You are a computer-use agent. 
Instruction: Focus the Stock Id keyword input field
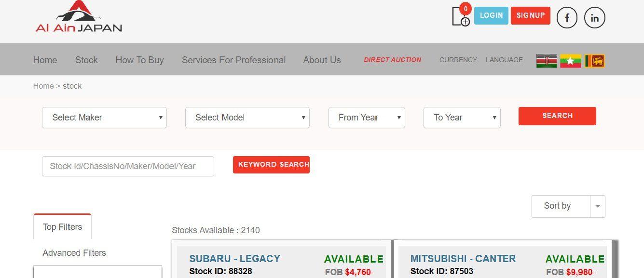[128, 166]
